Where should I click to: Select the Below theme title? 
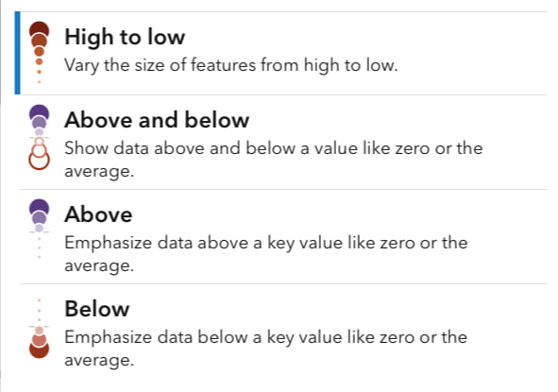click(x=97, y=309)
